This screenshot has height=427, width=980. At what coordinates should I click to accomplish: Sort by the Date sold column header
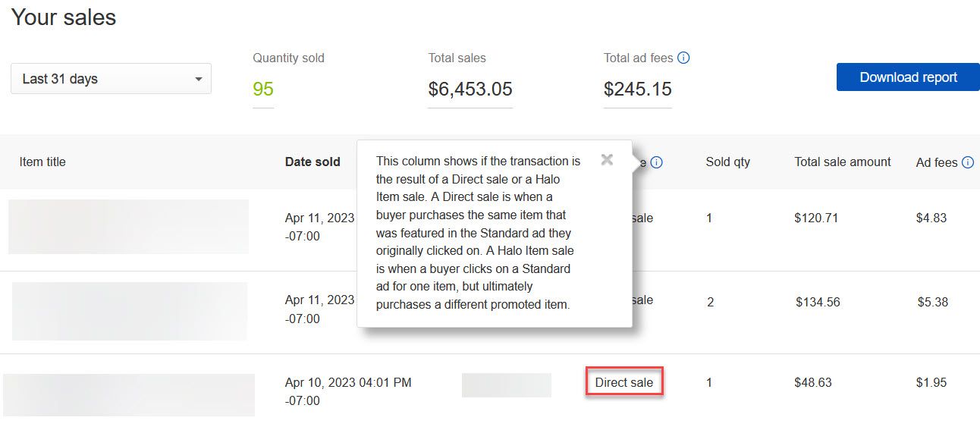[x=313, y=162]
